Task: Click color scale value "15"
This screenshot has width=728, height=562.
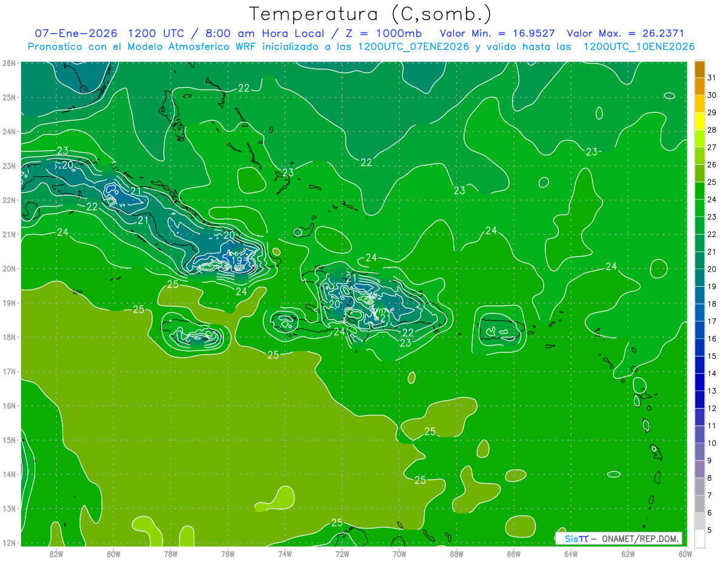Action: coord(712,356)
